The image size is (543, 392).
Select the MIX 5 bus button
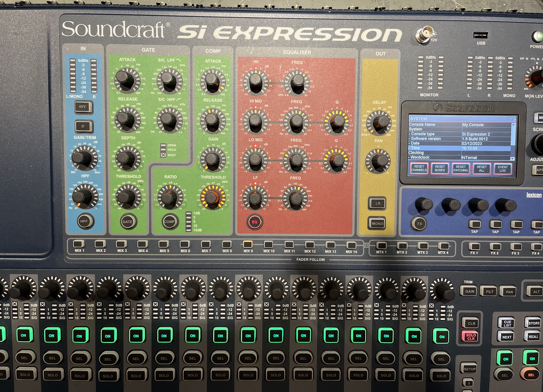(164, 244)
